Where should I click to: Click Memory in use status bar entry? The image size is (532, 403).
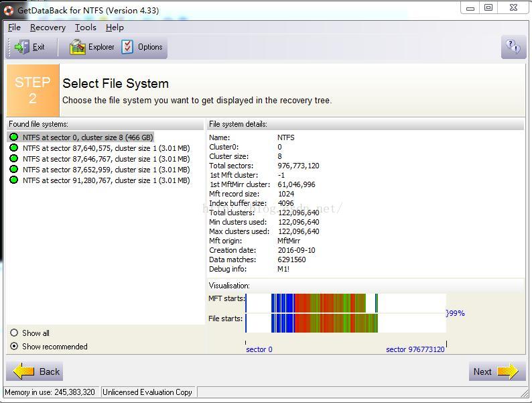(x=51, y=392)
